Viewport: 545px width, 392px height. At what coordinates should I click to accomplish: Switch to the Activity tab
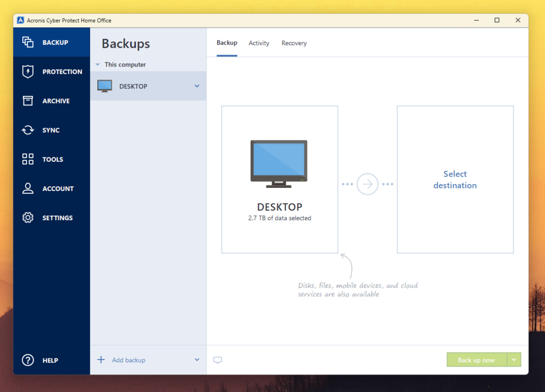[x=259, y=43]
